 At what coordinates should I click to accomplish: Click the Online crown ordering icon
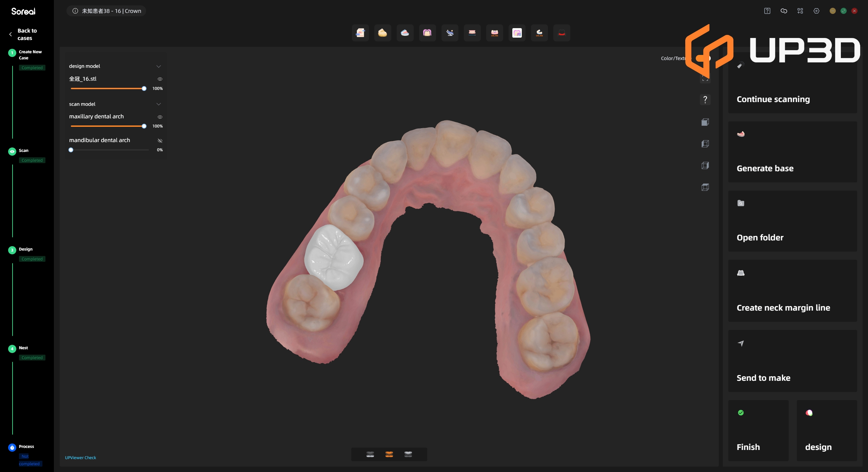click(494, 33)
